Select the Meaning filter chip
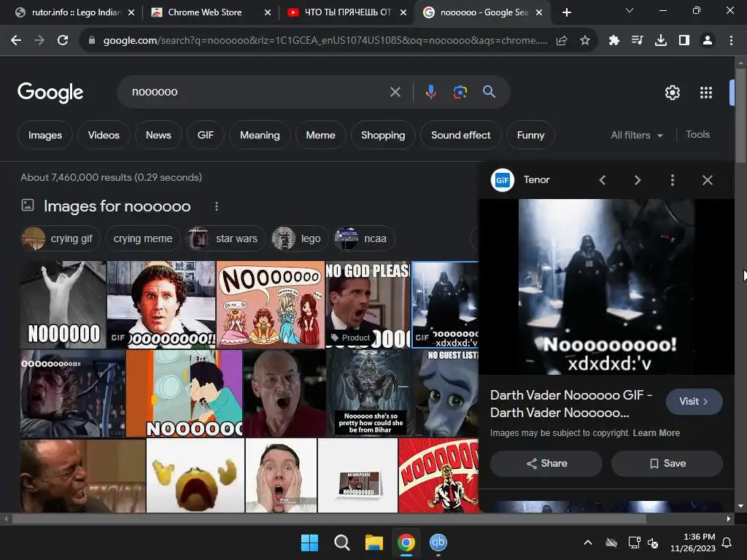Screen dimensions: 747x560 [x=260, y=135]
